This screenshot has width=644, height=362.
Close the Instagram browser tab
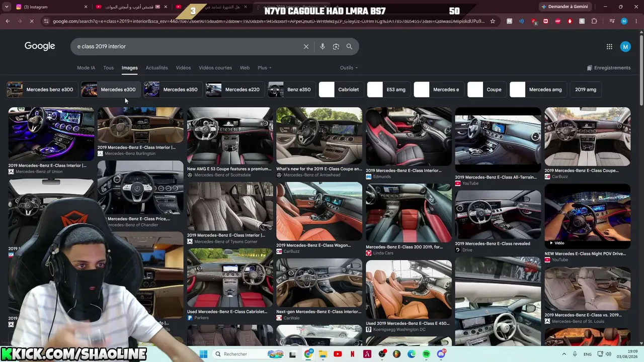click(86, 7)
